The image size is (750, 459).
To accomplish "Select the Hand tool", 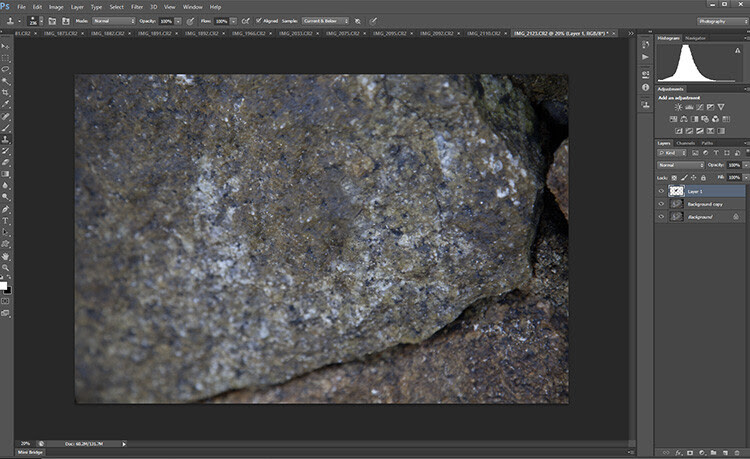I will [6, 256].
